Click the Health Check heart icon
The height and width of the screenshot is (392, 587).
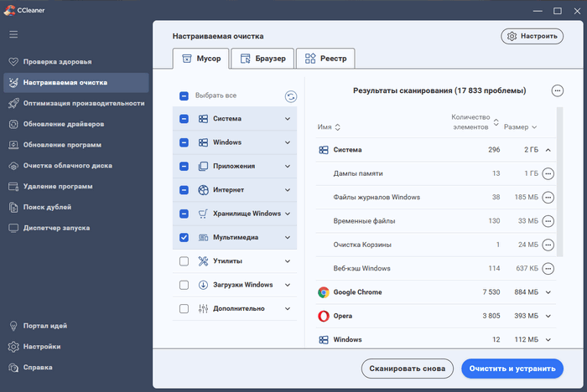tap(13, 62)
